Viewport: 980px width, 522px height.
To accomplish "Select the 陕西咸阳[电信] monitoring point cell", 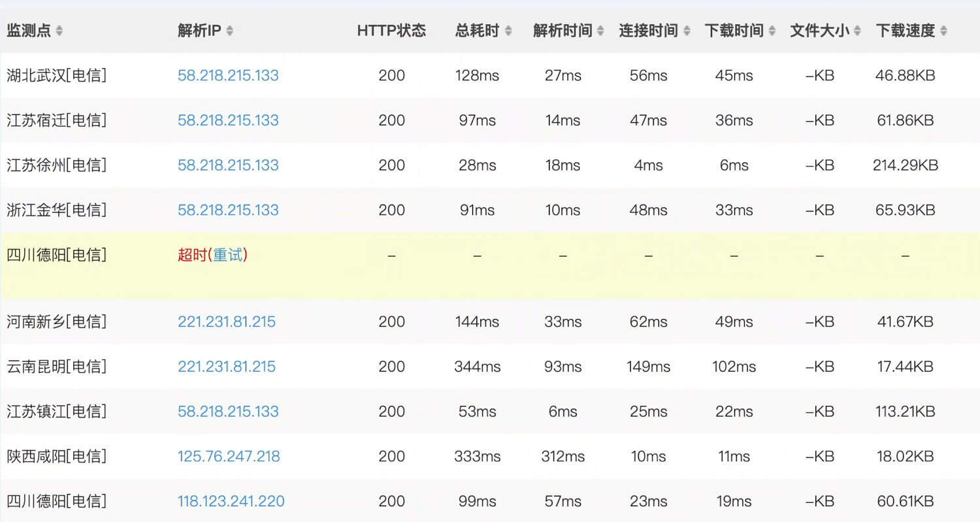I will point(56,456).
